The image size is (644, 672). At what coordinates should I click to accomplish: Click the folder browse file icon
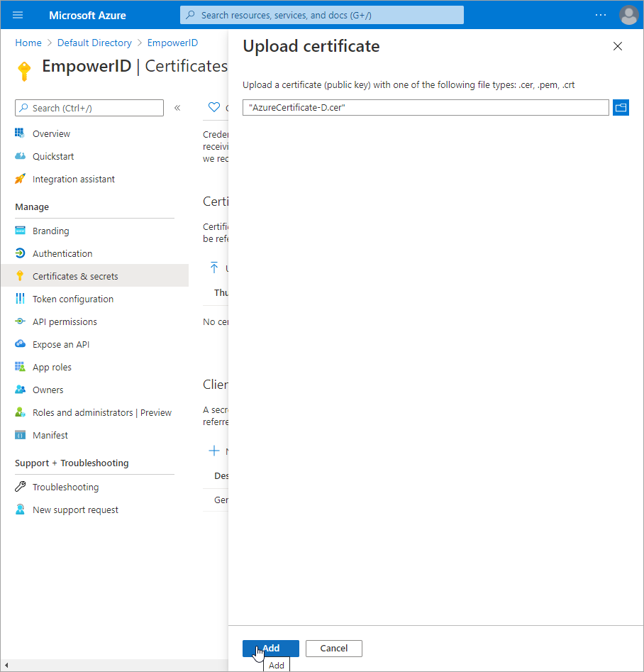pos(621,107)
